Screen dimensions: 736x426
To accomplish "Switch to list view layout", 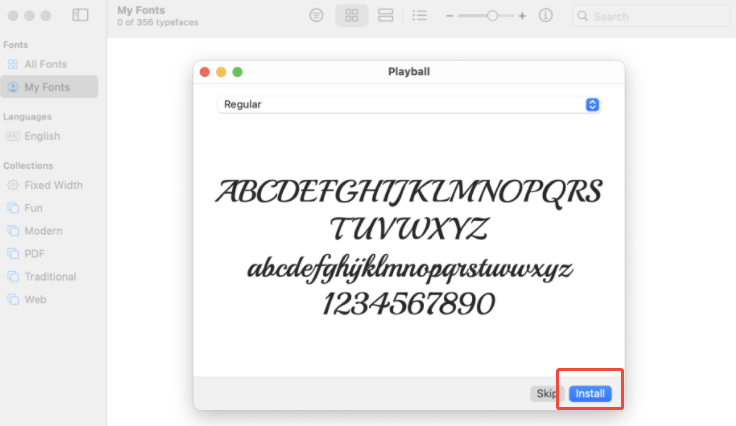I will 419,15.
